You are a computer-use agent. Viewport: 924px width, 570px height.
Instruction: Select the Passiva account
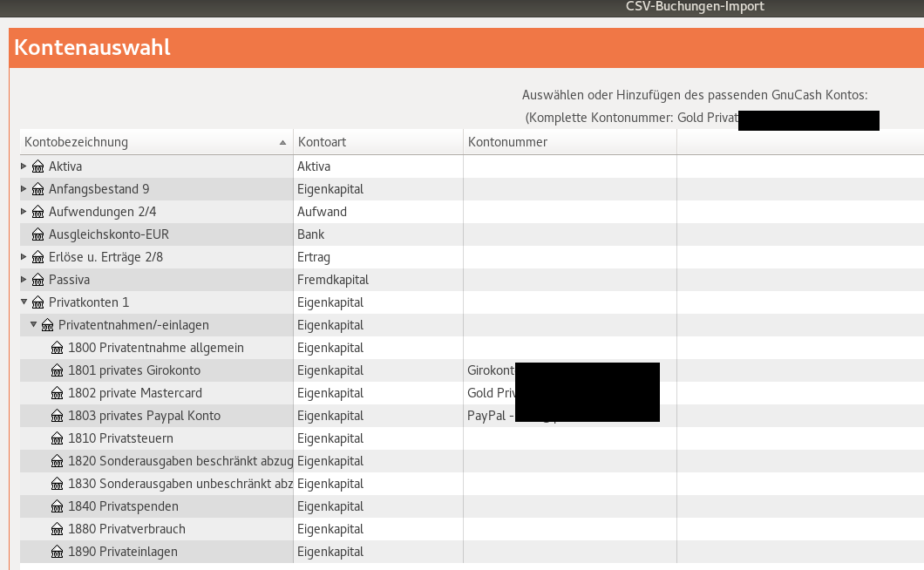coord(472,280)
